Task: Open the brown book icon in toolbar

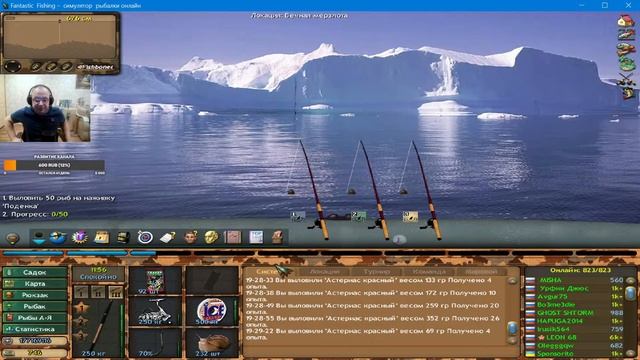Action: (x=233, y=237)
